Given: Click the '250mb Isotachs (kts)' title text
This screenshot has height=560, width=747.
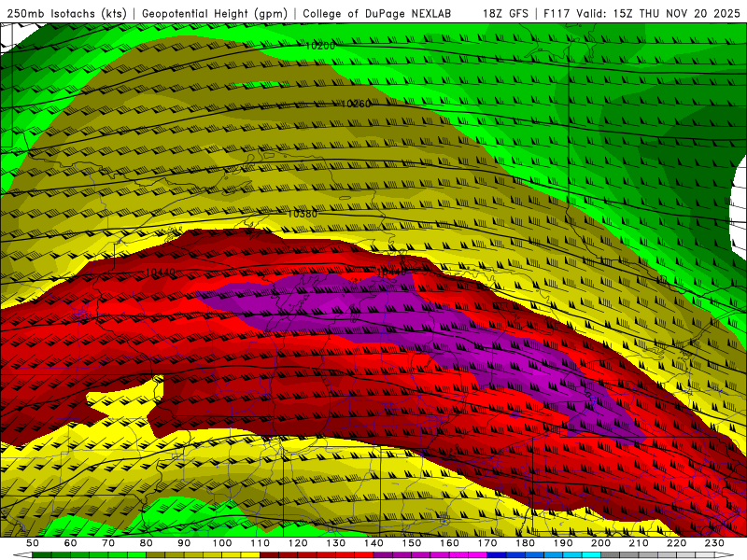Looking at the screenshot, I should pyautogui.click(x=66, y=14).
